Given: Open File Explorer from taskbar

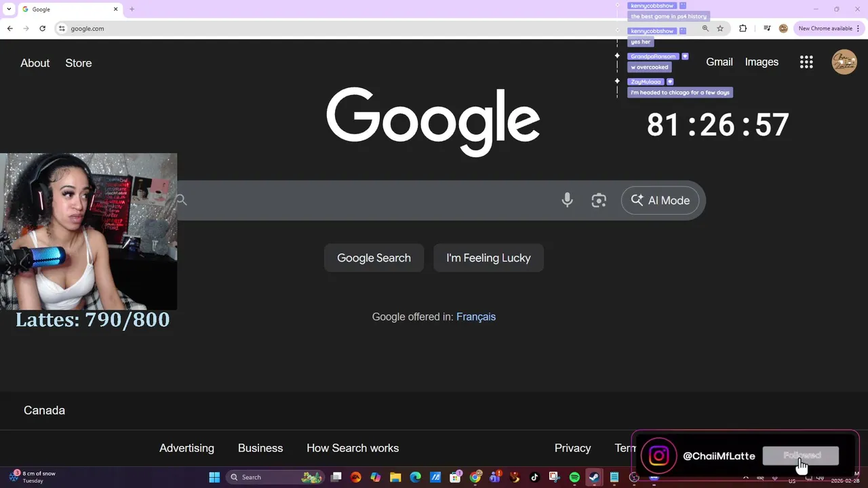Looking at the screenshot, I should [x=395, y=477].
